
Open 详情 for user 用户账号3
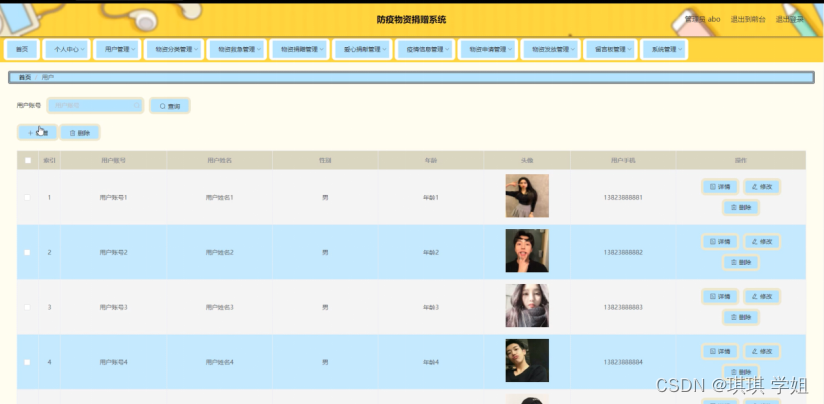(x=720, y=296)
